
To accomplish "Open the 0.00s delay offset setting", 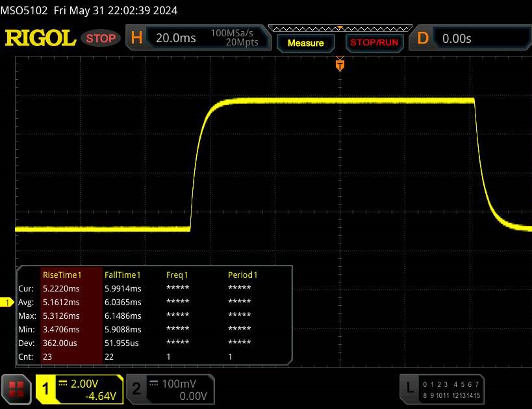I will [x=457, y=38].
